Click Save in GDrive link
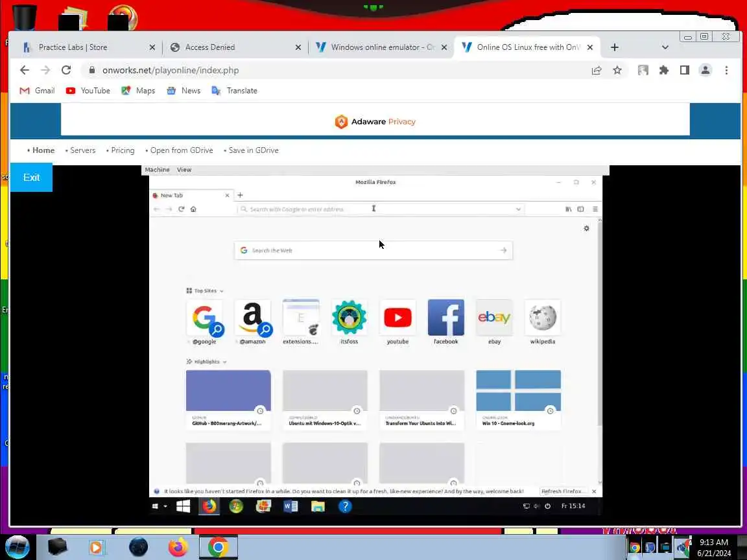 pyautogui.click(x=254, y=150)
